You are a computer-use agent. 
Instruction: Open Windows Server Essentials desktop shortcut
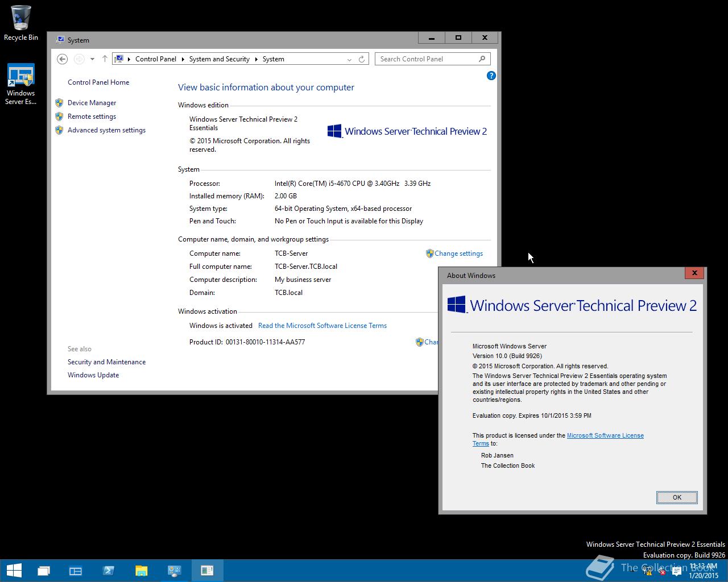(21, 84)
